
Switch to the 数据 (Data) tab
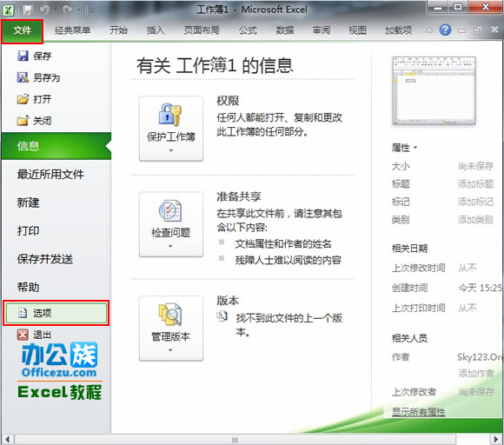coord(285,30)
